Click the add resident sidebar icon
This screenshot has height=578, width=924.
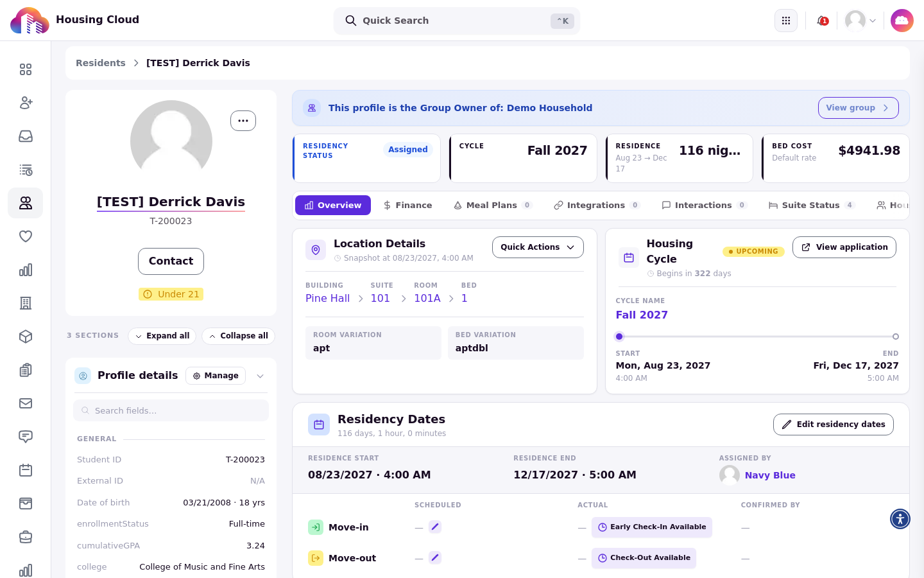(26, 103)
